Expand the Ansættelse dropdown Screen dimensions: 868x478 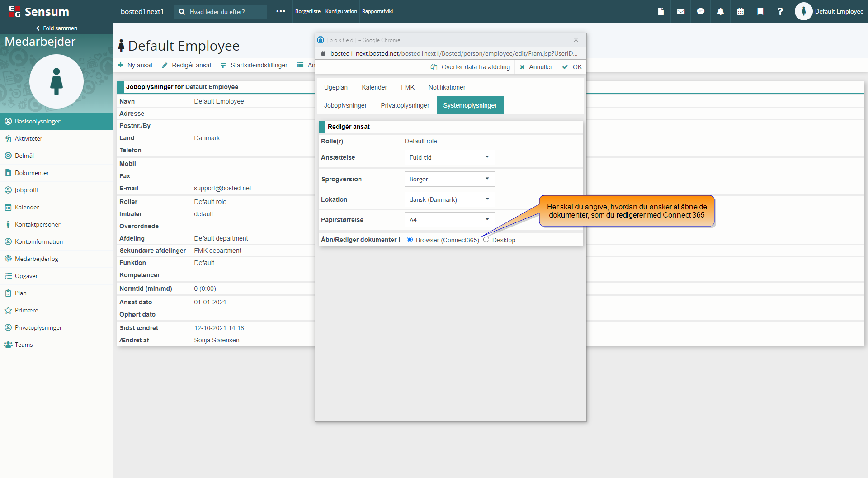click(449, 157)
